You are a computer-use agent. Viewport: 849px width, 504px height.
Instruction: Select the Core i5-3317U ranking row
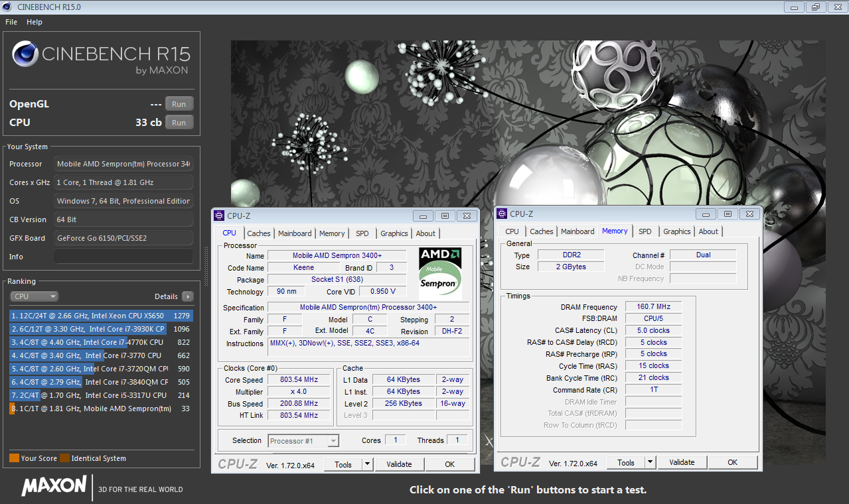(101, 395)
